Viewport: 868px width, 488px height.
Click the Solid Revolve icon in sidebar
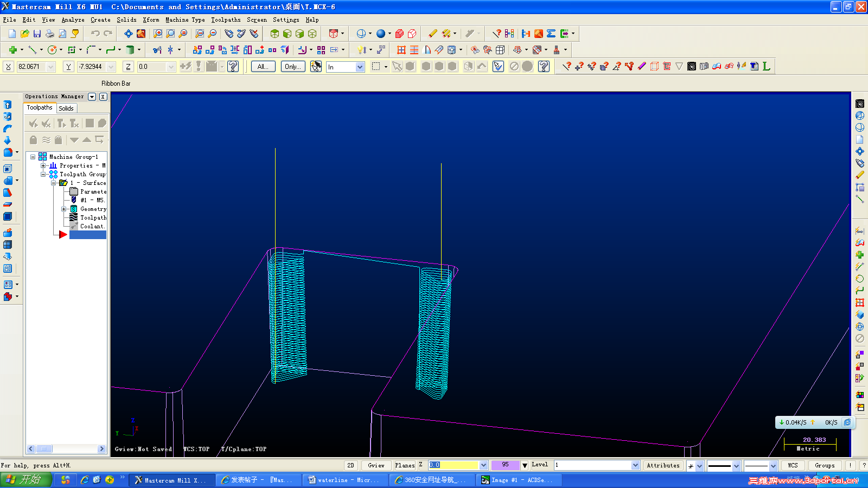pos(8,117)
